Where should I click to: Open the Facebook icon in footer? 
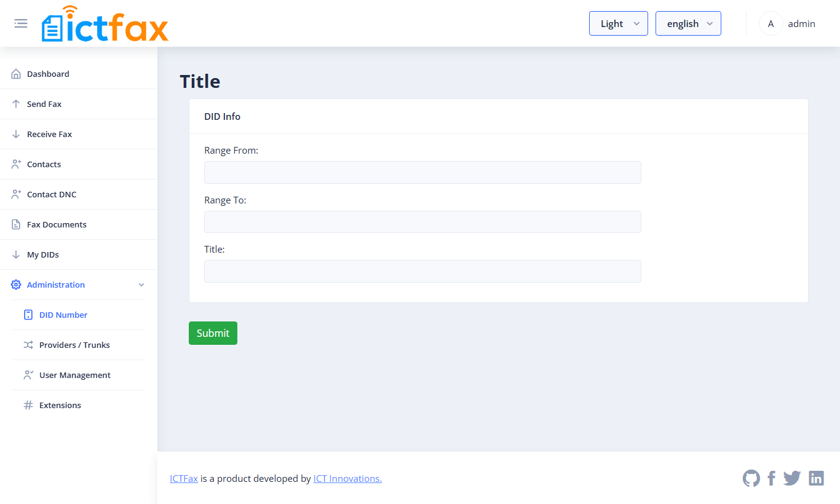click(x=772, y=478)
